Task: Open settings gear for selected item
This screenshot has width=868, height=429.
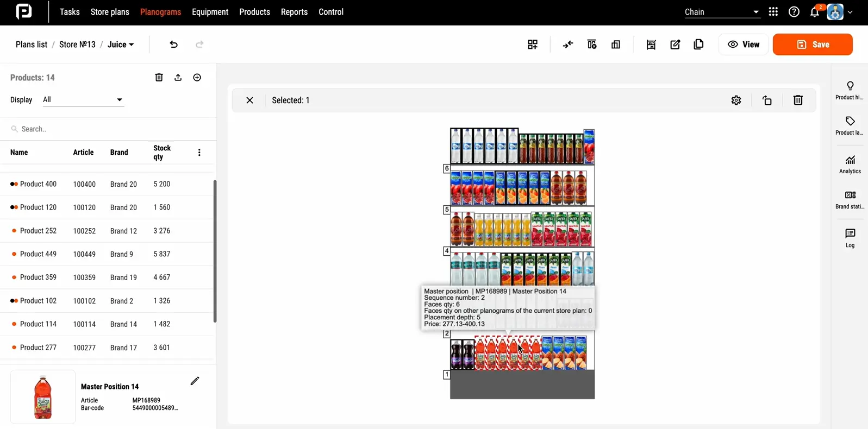Action: tap(736, 100)
